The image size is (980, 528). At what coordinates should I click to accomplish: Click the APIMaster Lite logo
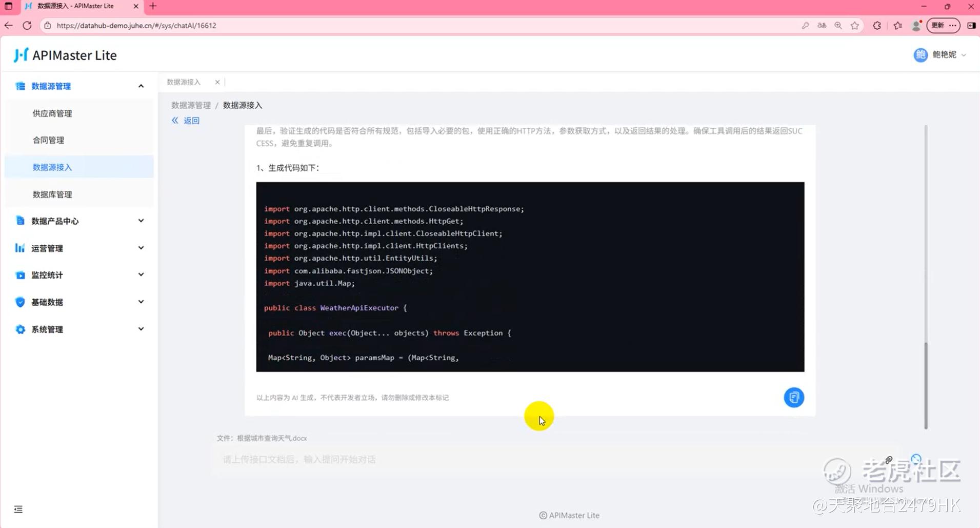click(65, 55)
